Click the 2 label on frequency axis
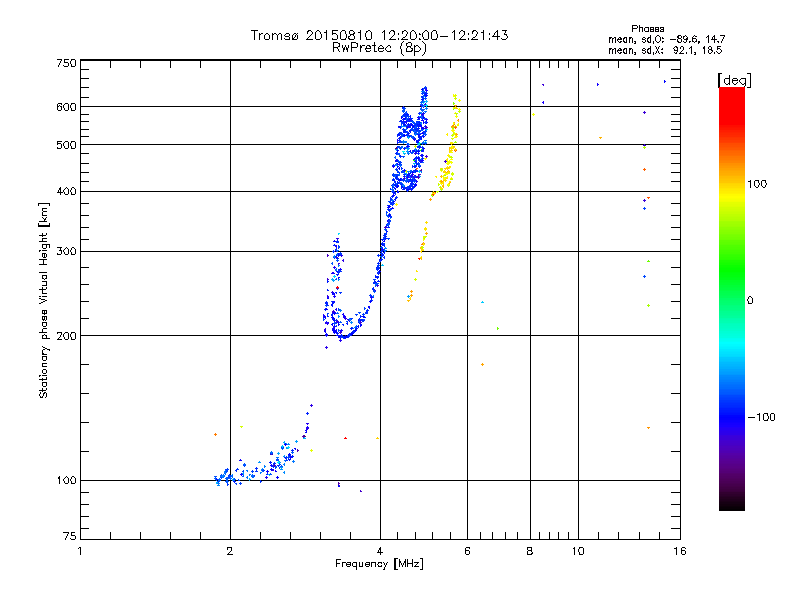 (x=230, y=551)
